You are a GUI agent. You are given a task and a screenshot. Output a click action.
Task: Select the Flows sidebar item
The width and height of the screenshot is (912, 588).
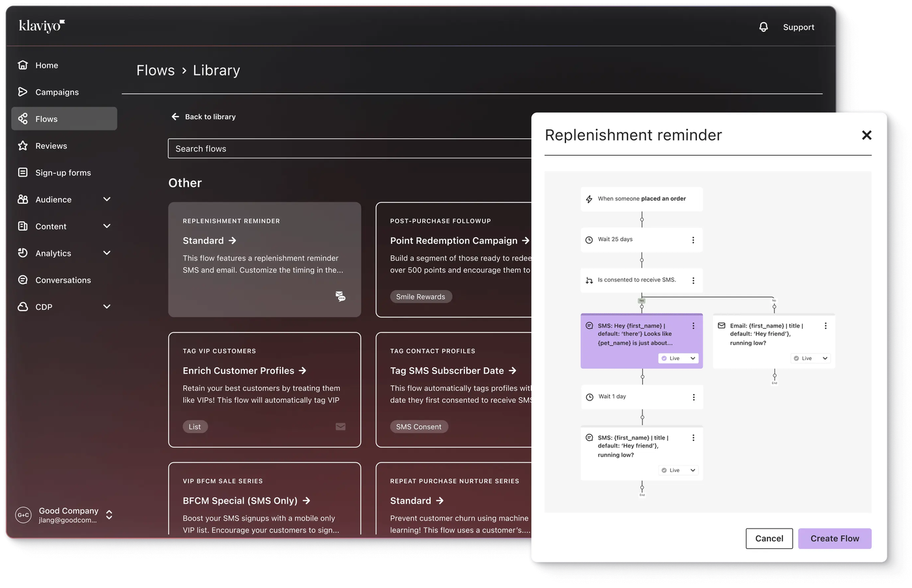coord(64,119)
